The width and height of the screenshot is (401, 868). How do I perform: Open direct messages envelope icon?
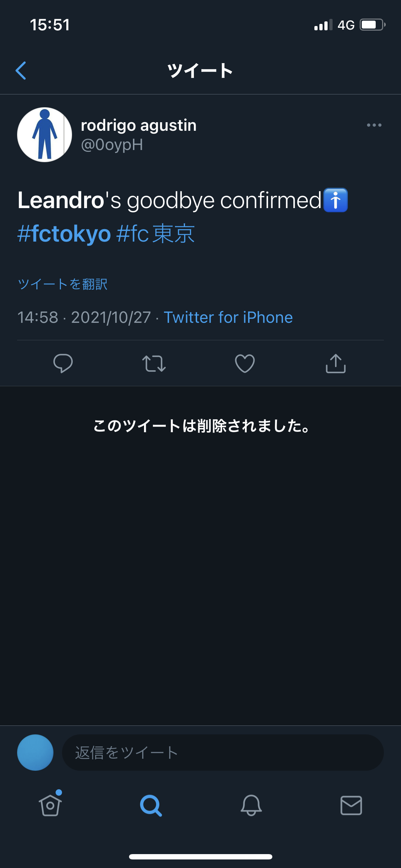351,805
